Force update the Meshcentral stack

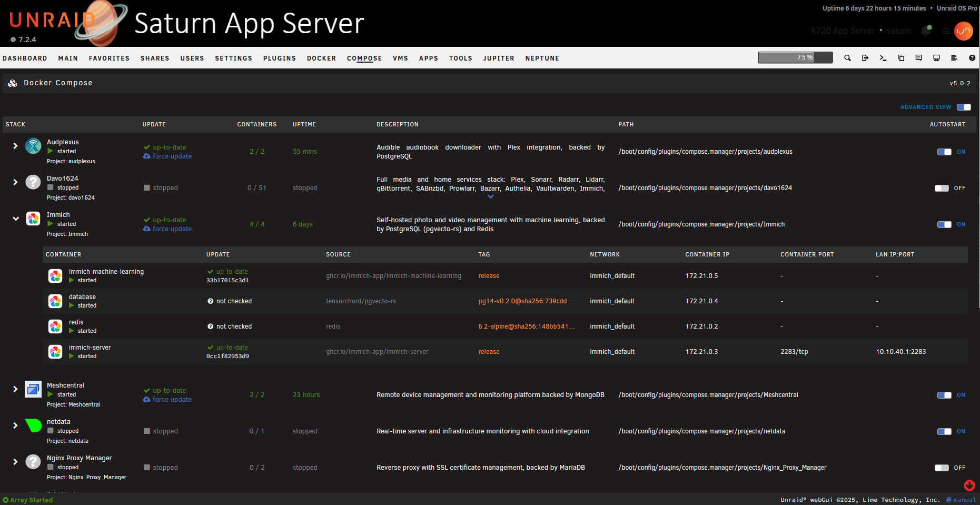(x=167, y=400)
